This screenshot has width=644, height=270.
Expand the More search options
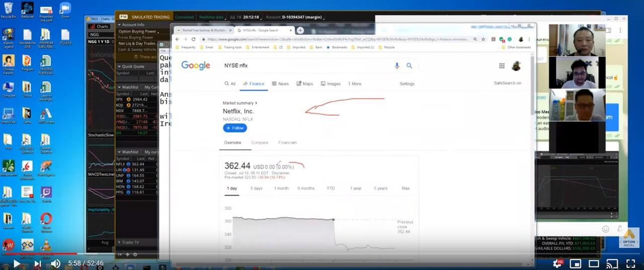pyautogui.click(x=354, y=84)
